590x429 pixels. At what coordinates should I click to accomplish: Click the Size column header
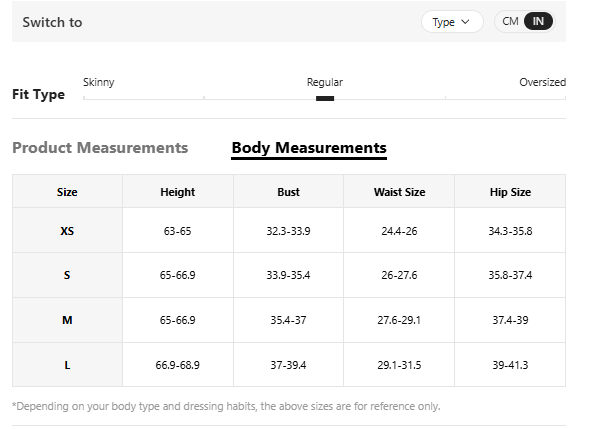coord(67,192)
